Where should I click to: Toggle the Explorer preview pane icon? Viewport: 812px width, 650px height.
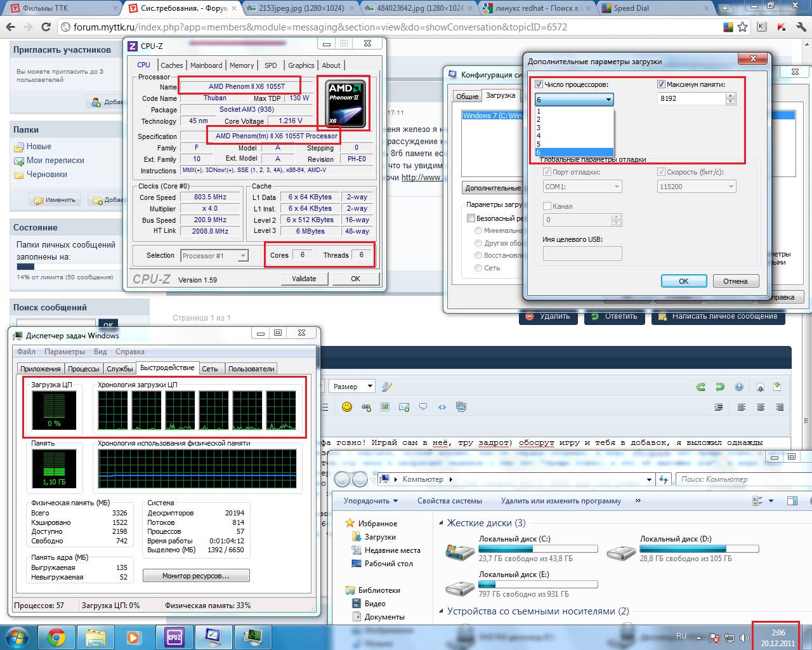tap(792, 501)
